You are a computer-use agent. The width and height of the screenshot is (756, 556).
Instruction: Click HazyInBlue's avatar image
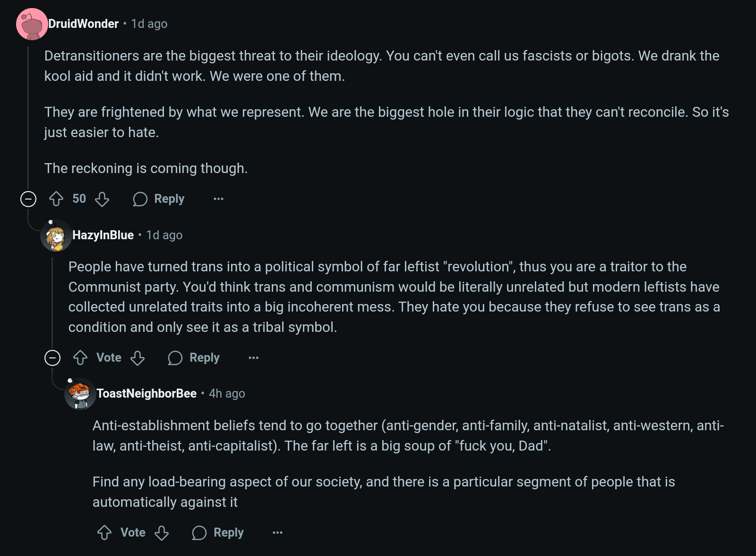pos(56,235)
